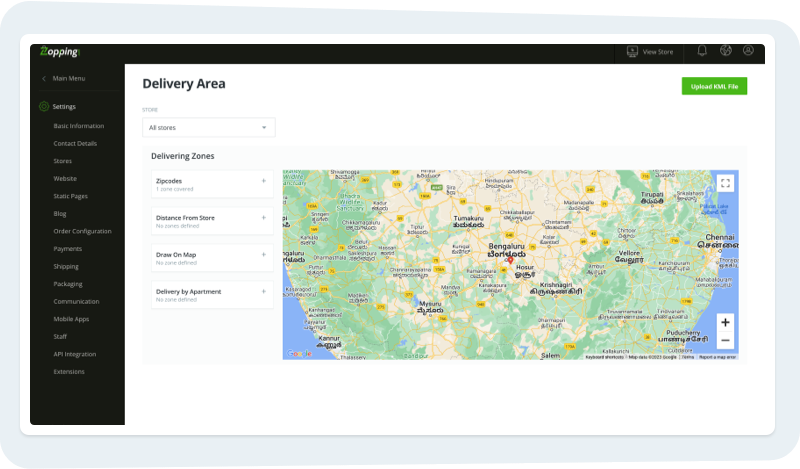The width and height of the screenshot is (800, 469).
Task: Click the Zopping logo
Action: pyautogui.click(x=60, y=52)
